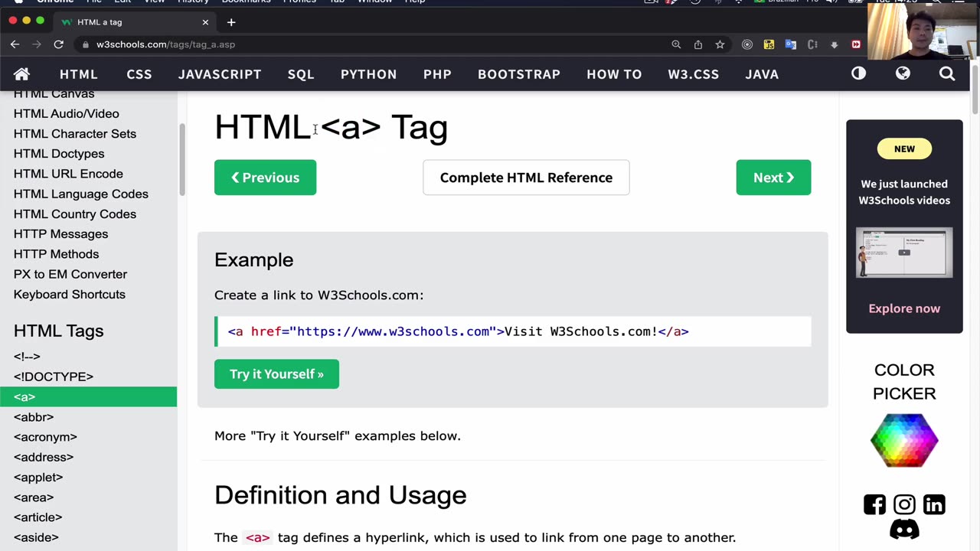
Task: Open the JAVA tutorial menu
Action: [762, 74]
